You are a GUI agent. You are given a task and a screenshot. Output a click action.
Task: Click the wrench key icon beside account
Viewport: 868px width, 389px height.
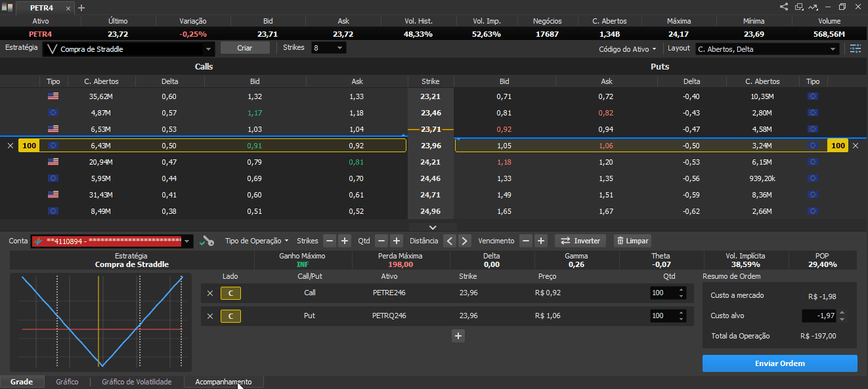point(207,241)
